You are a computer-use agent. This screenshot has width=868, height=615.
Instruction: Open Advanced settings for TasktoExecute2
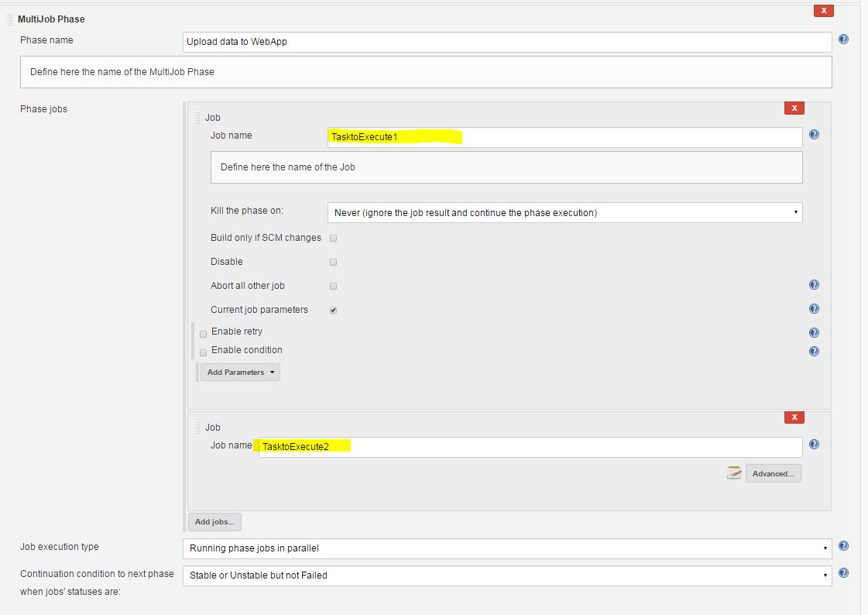coord(773,472)
